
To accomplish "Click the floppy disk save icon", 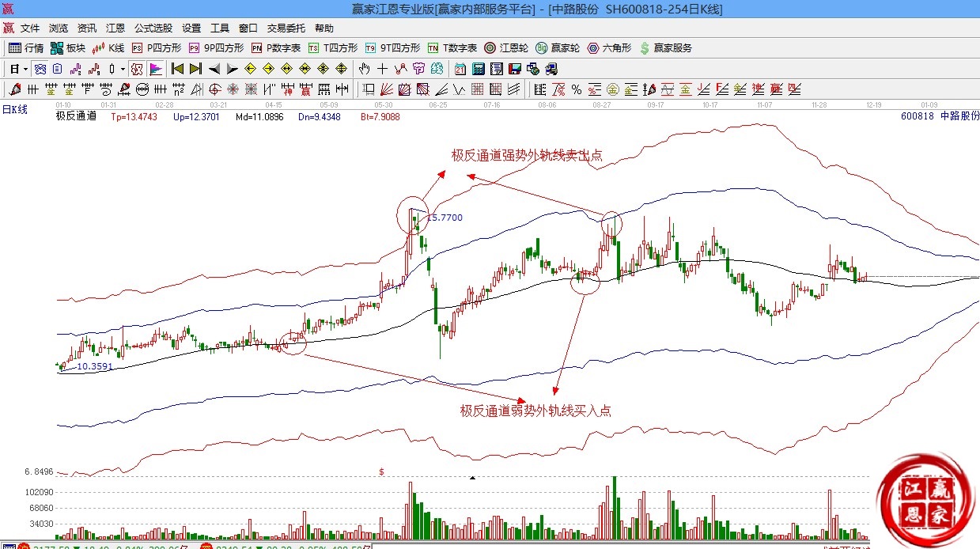I will pyautogui.click(x=515, y=69).
